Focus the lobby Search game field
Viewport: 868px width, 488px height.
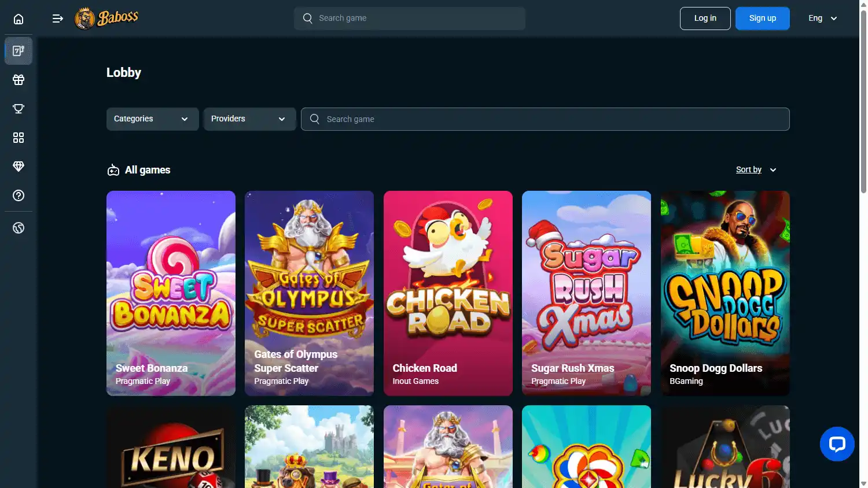[545, 119]
